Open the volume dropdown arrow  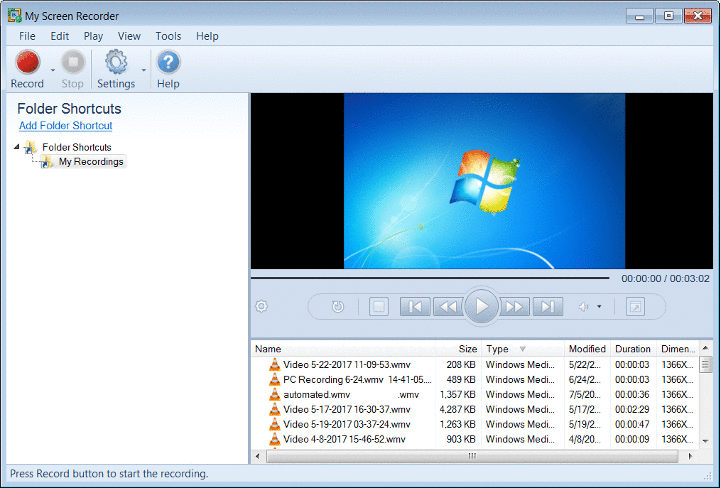(599, 306)
